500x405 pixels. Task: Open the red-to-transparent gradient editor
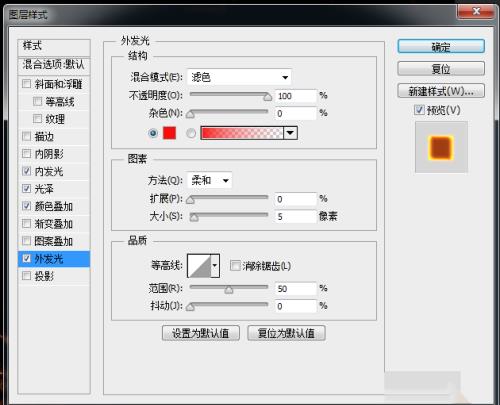tap(242, 133)
